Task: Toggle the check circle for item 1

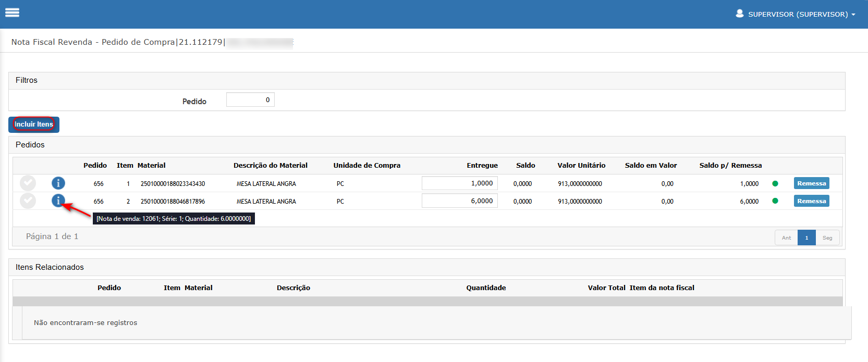Action: [x=28, y=183]
